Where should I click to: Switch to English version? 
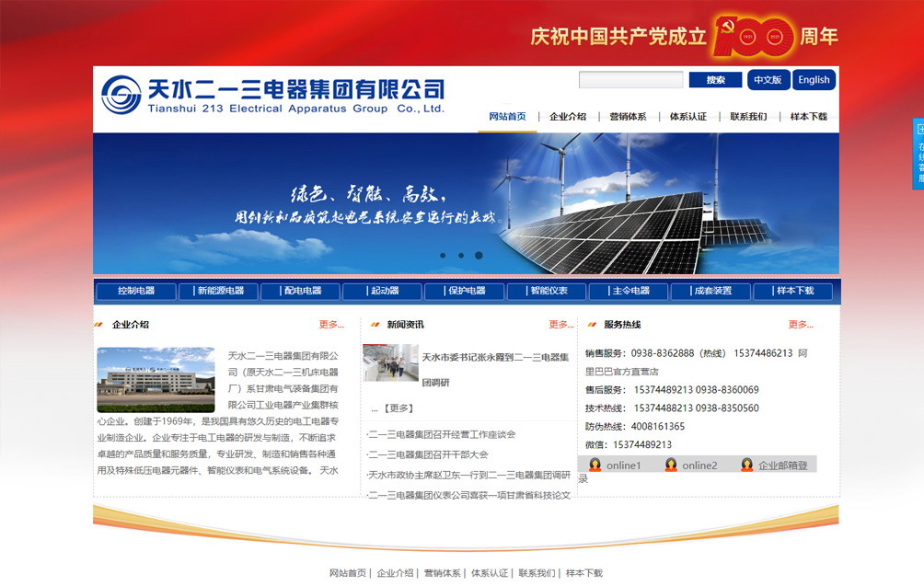[814, 79]
